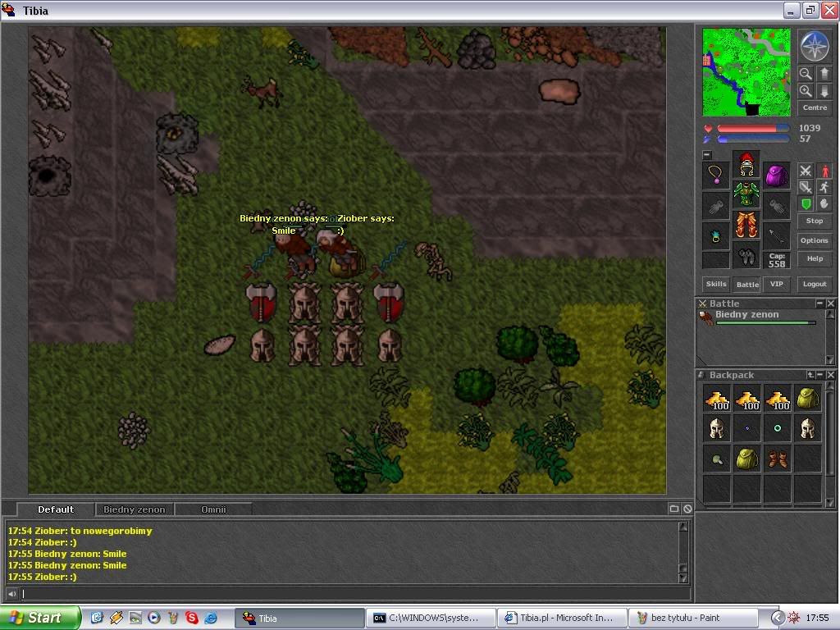The image size is (840, 630).
Task: Click the Centre minimap button
Action: tap(815, 107)
